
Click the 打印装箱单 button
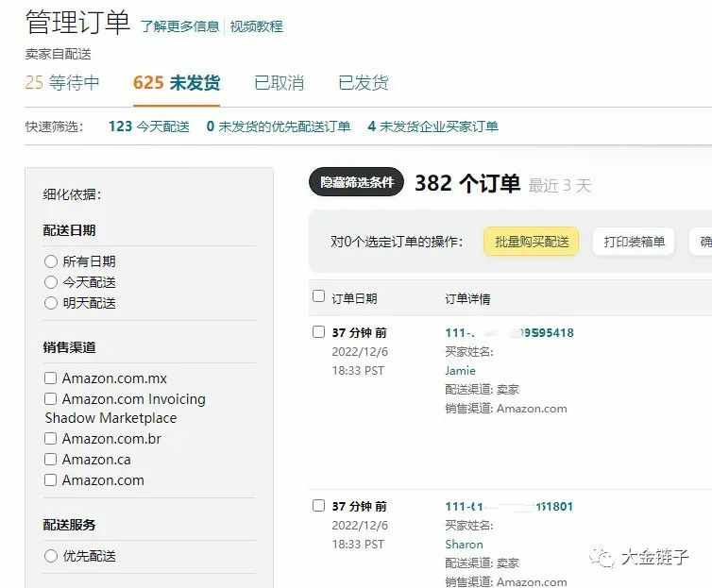pos(634,242)
